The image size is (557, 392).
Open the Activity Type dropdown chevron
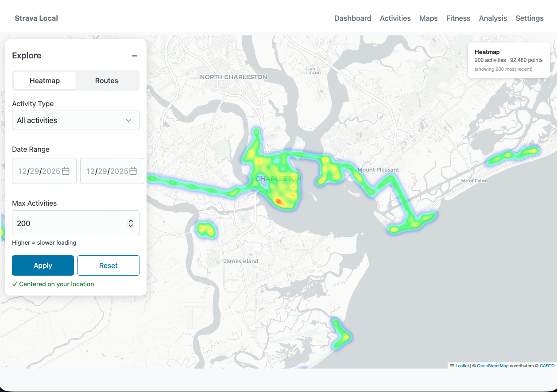129,120
